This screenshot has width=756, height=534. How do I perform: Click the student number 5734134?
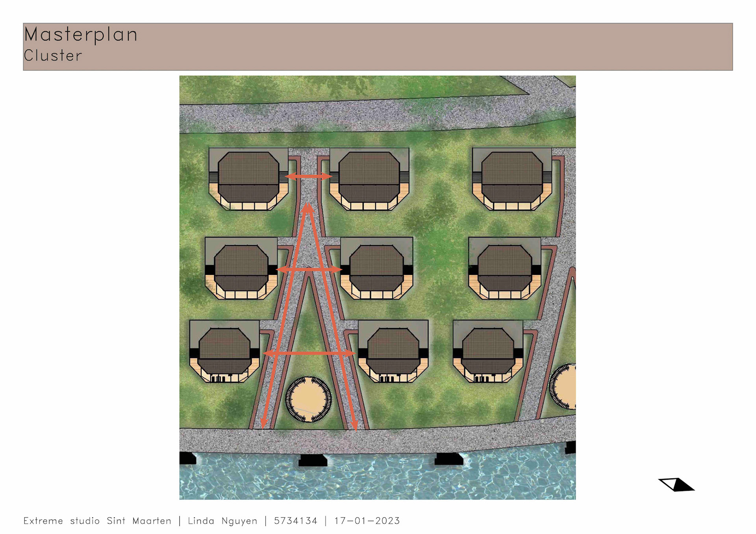point(295,521)
